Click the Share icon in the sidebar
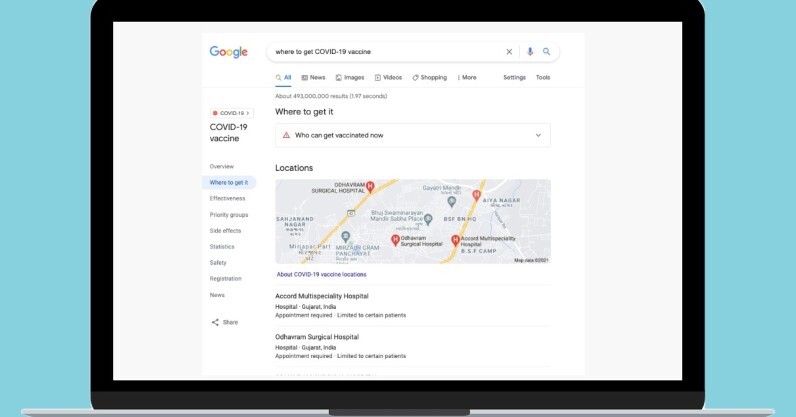 215,322
